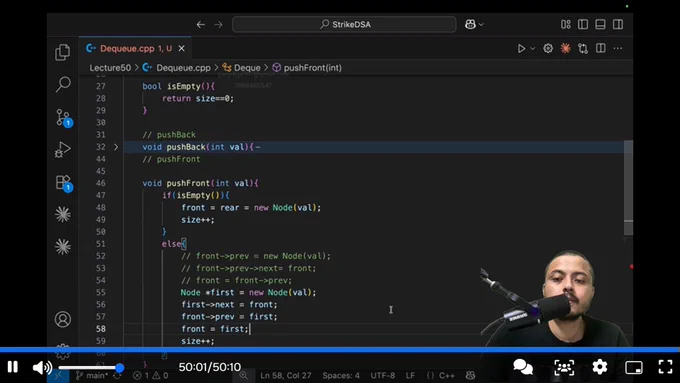Viewport: 680px width, 383px height.
Task: Toggle the primary side bar
Action: coord(583,24)
